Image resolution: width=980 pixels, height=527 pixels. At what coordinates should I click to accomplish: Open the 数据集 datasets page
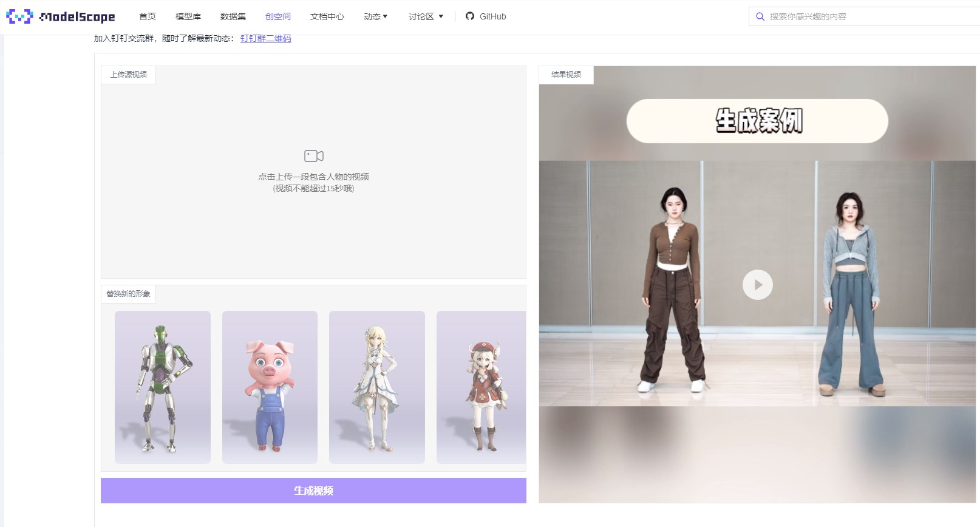coord(233,16)
